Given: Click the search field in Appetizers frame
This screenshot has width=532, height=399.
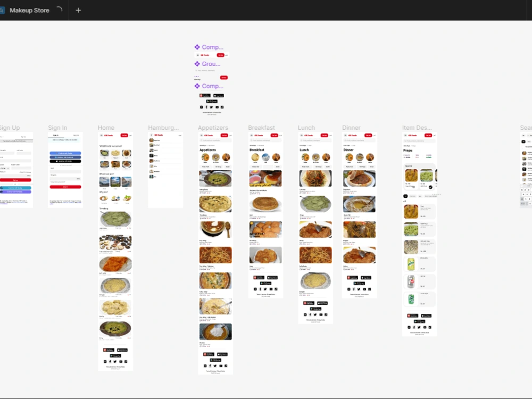Looking at the screenshot, I should (x=215, y=140).
